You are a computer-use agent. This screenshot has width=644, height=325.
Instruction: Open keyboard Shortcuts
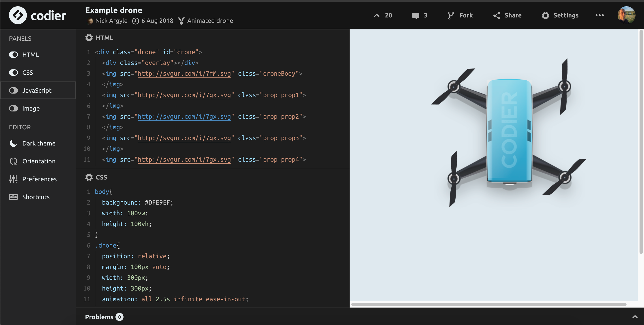click(x=36, y=197)
